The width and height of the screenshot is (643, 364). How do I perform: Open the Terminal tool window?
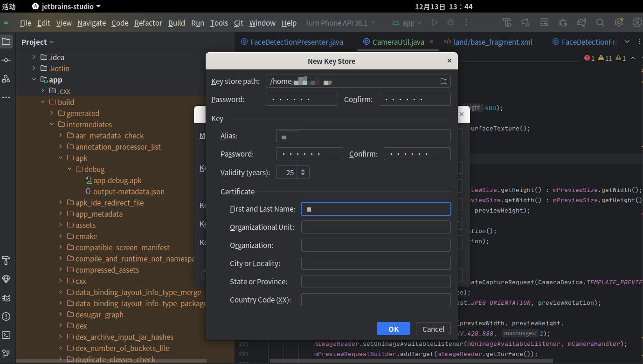pos(7,335)
